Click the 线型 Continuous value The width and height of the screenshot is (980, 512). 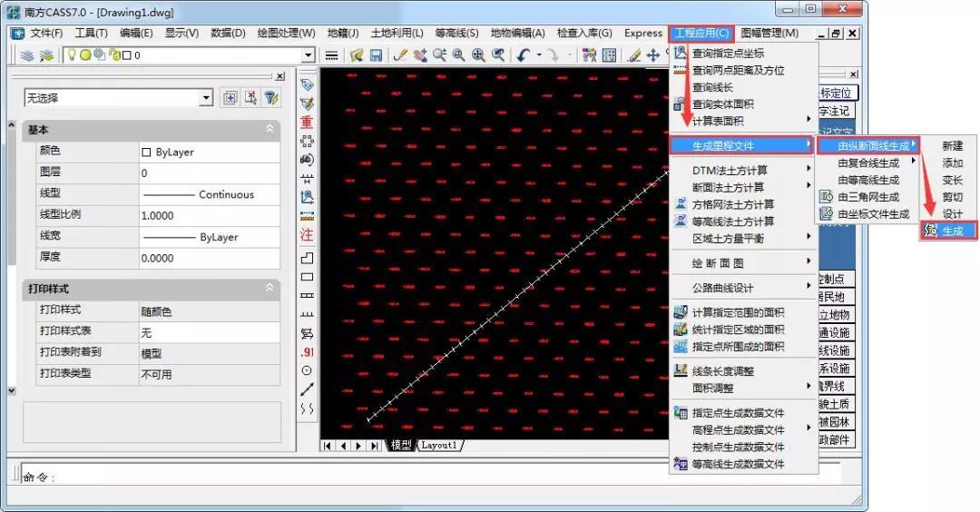coord(209,193)
